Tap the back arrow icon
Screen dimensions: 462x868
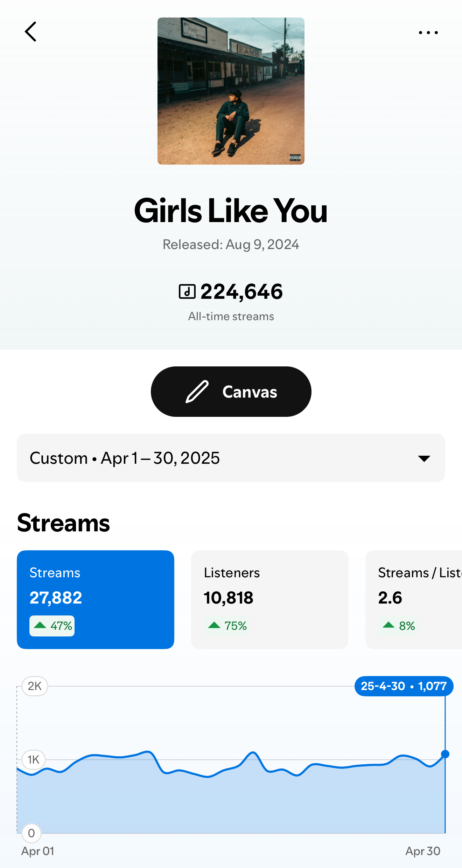(31, 32)
